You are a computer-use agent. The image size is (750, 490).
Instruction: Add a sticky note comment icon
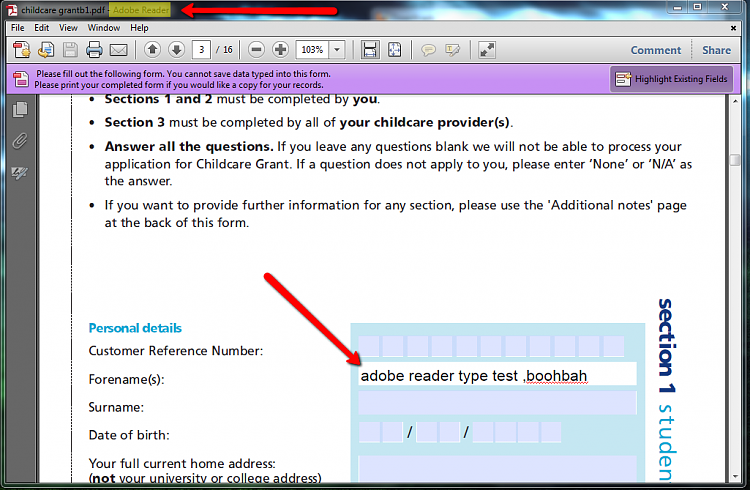[x=428, y=50]
